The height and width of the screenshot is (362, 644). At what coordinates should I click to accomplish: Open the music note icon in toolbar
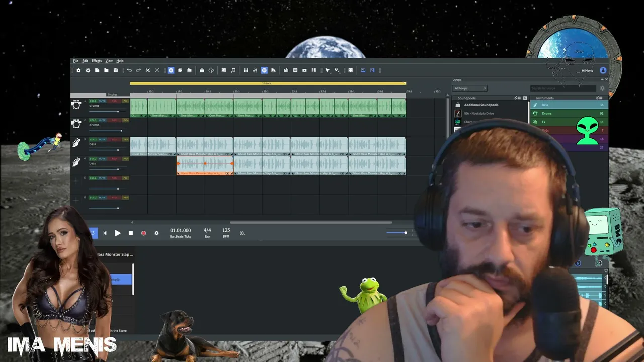point(233,70)
